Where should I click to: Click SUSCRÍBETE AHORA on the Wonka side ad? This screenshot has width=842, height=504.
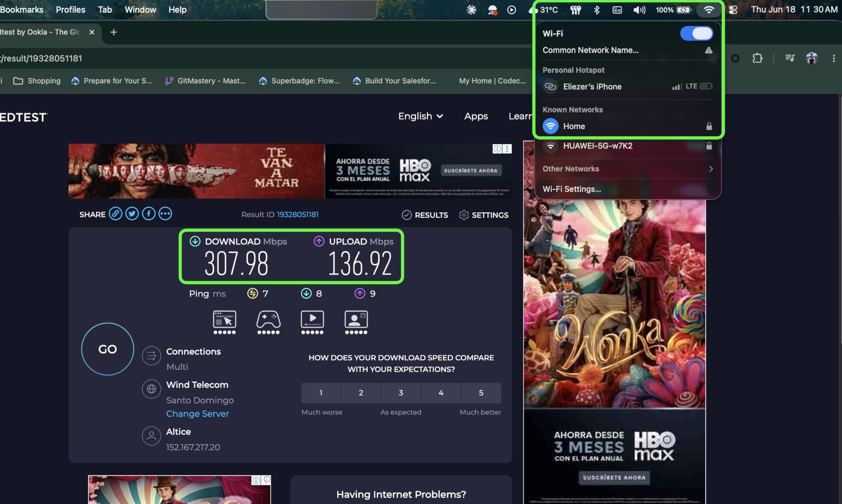614,478
